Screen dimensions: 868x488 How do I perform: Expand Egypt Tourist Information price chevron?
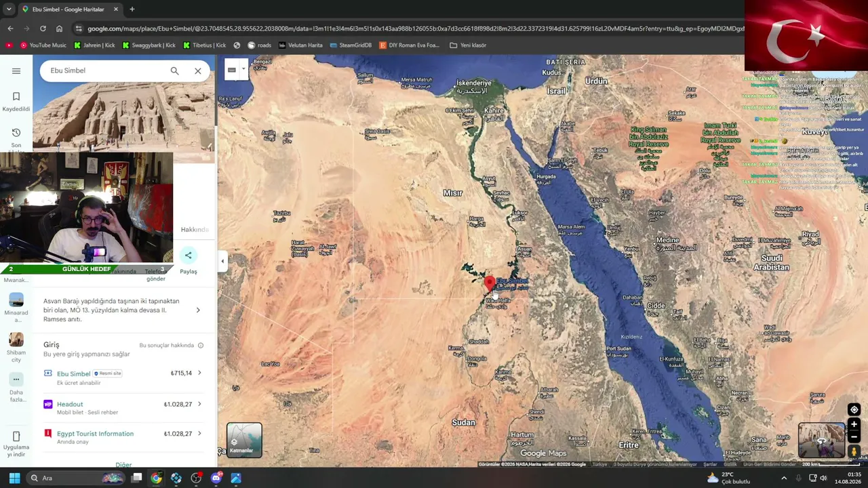click(x=199, y=433)
